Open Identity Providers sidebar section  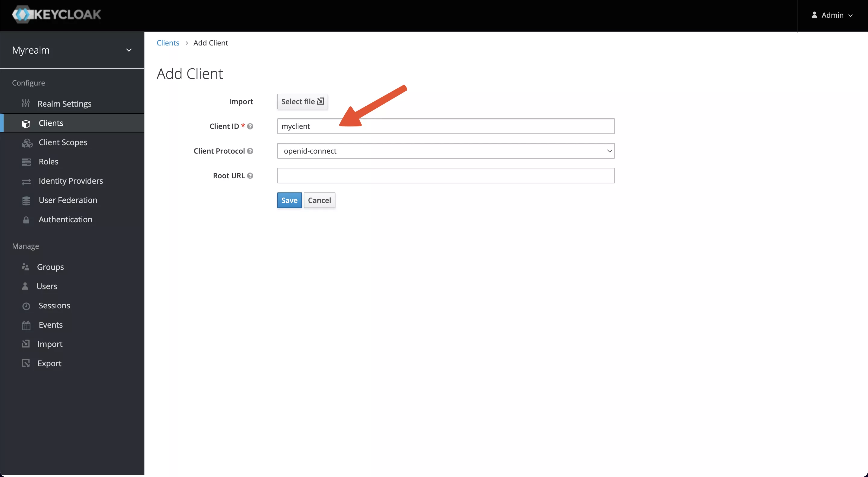tap(71, 181)
